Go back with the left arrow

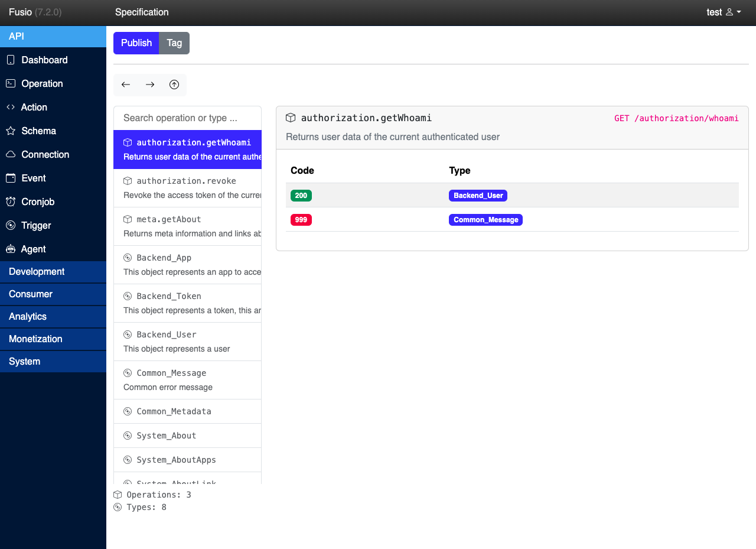[x=126, y=85]
